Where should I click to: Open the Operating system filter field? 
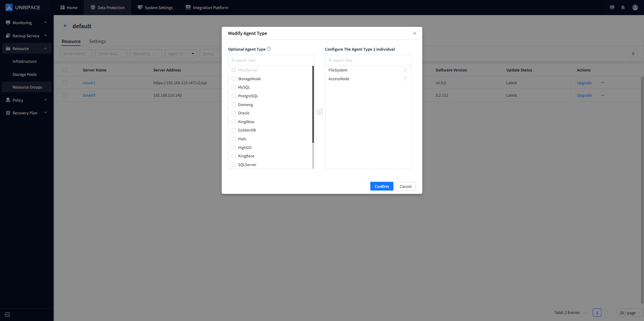click(x=146, y=54)
